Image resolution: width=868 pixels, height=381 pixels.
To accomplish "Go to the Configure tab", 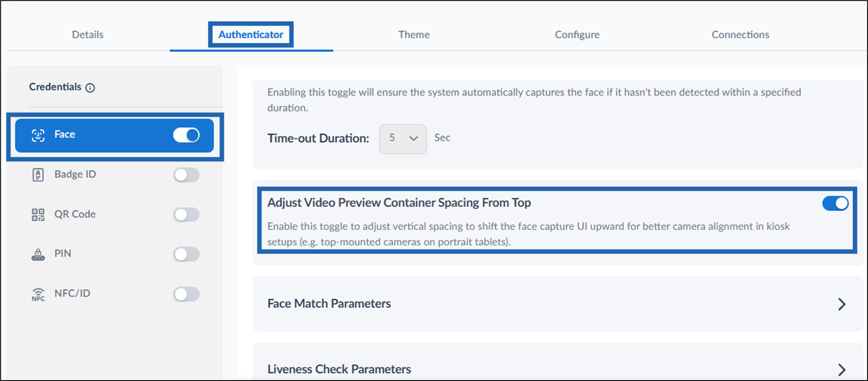I will (577, 35).
